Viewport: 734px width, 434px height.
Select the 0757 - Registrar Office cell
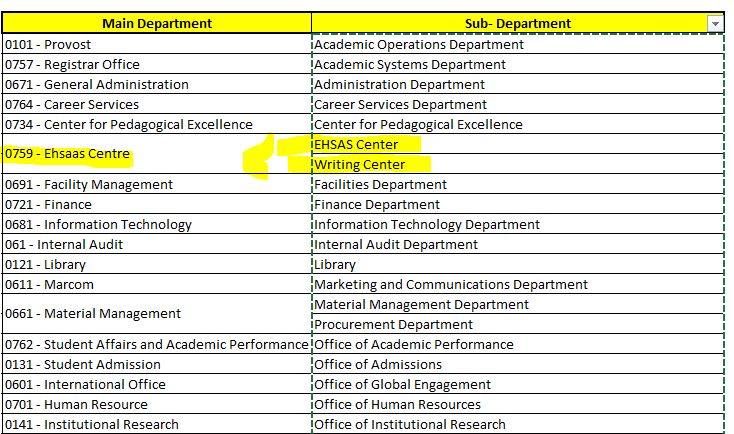tap(157, 64)
